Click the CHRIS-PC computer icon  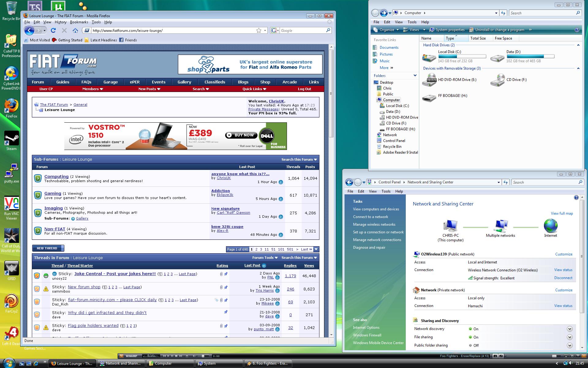[450, 226]
